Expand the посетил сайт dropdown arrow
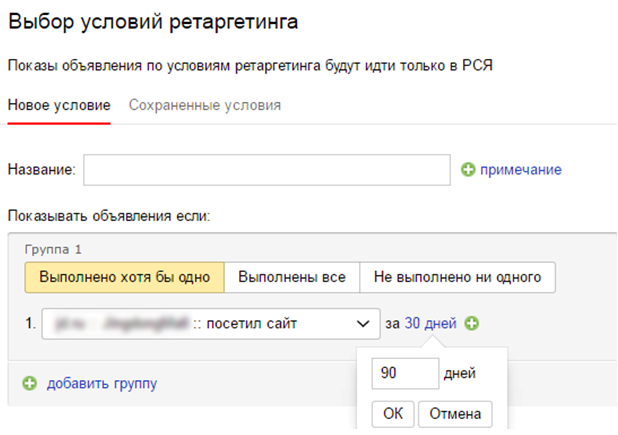The image size is (618, 435). pos(360,324)
